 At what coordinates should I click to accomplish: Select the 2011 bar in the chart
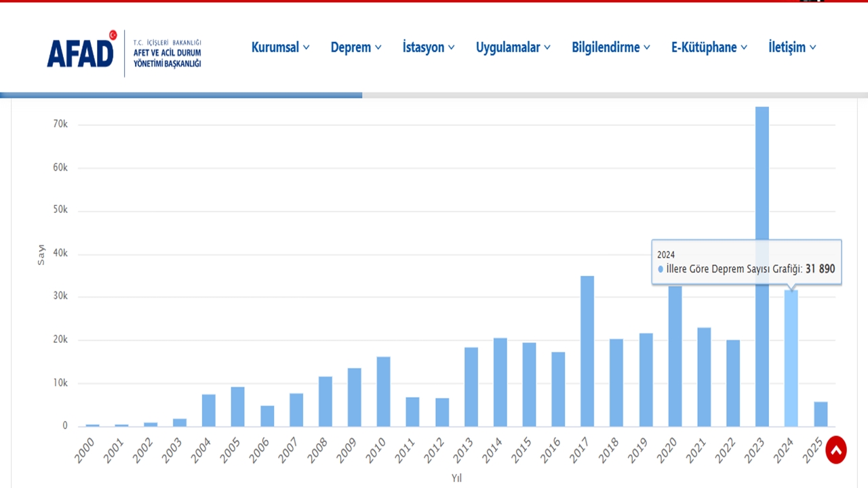tap(412, 412)
